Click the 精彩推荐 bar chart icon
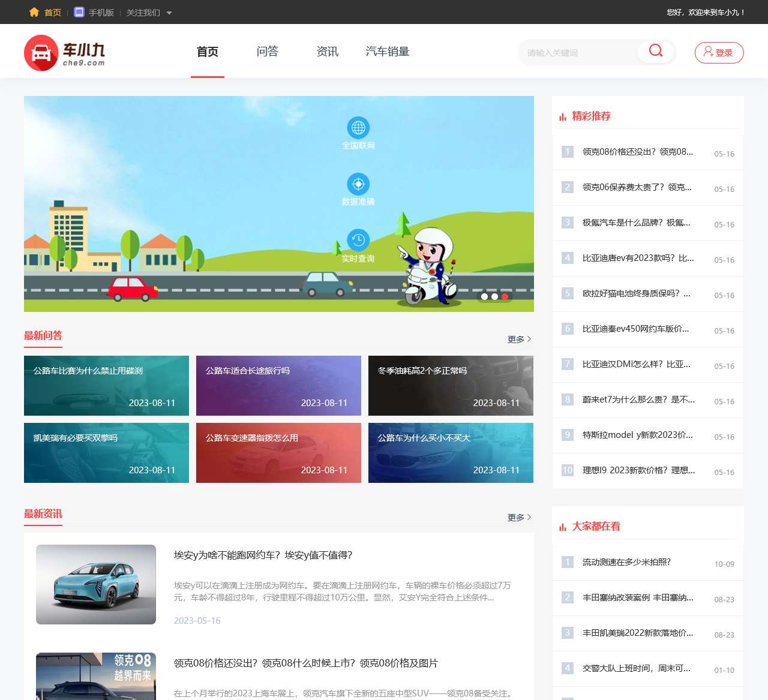Screen dimensions: 768x700 coord(563,117)
